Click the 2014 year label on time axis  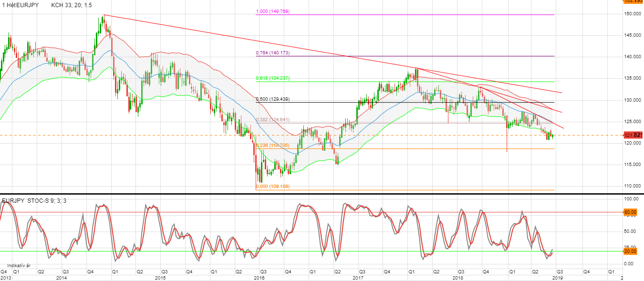click(x=61, y=277)
